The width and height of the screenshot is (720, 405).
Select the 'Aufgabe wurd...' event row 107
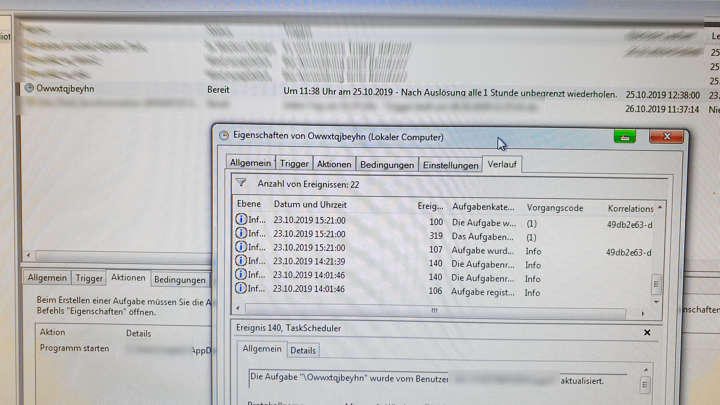click(x=444, y=249)
